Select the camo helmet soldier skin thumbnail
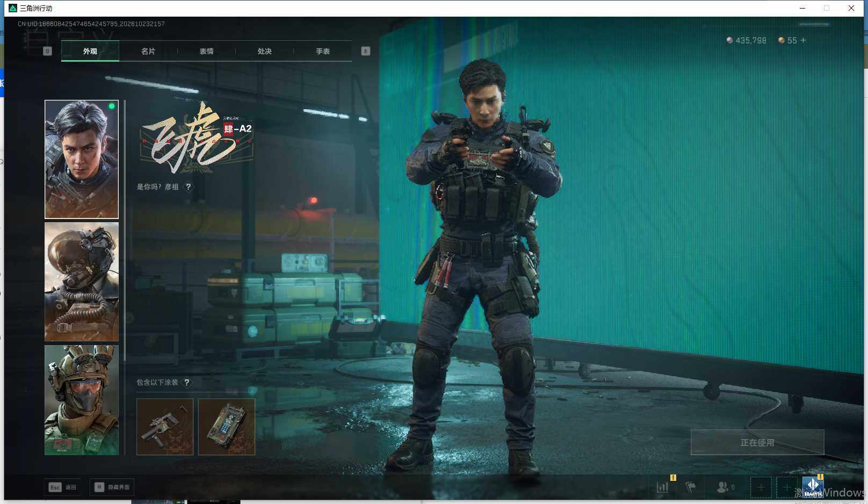868x504 pixels. [x=82, y=400]
